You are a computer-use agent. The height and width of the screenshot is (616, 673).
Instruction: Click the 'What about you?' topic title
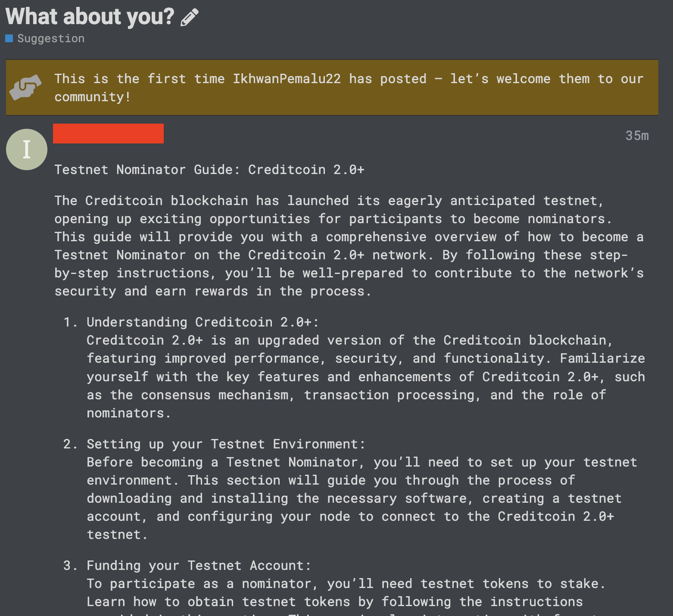click(90, 16)
